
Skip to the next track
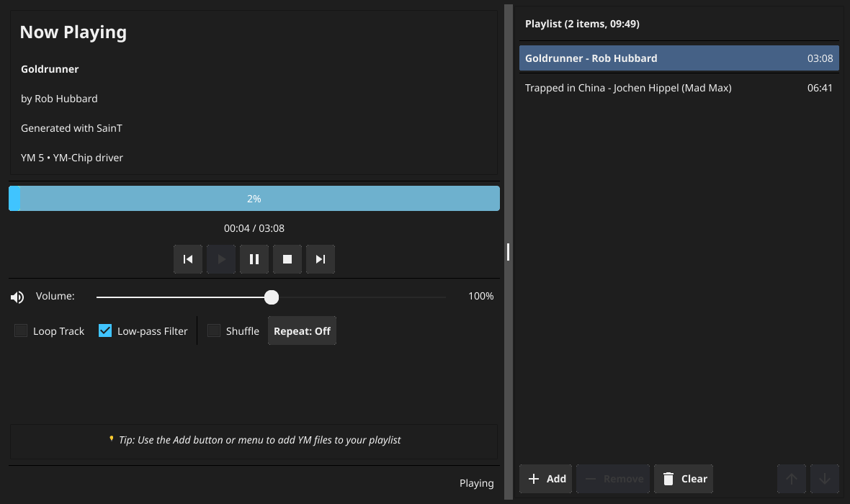tap(321, 259)
